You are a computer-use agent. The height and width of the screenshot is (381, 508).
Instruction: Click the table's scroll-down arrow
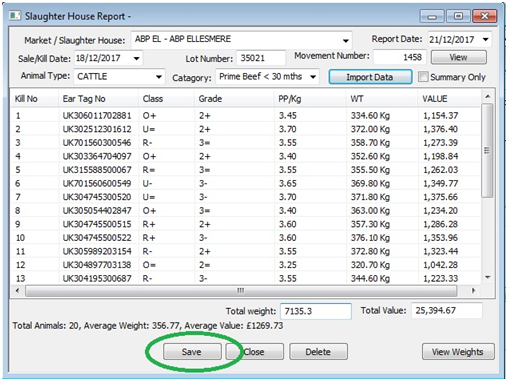click(x=488, y=277)
